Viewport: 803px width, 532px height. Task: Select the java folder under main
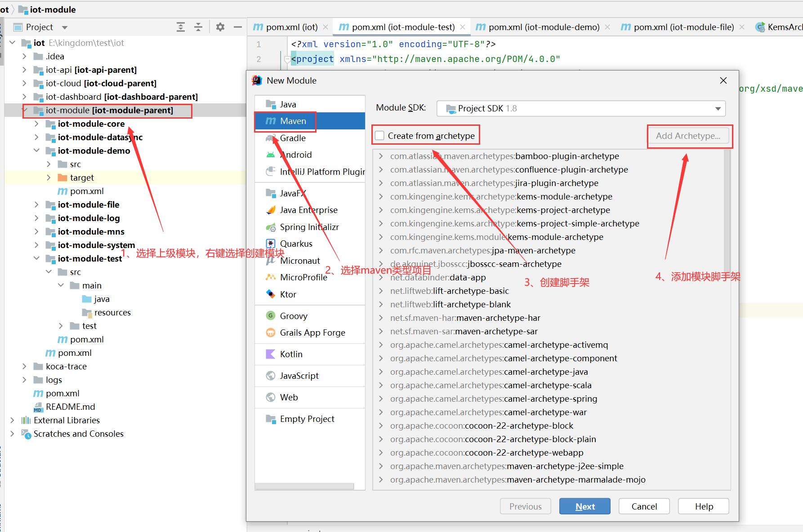[x=102, y=299]
